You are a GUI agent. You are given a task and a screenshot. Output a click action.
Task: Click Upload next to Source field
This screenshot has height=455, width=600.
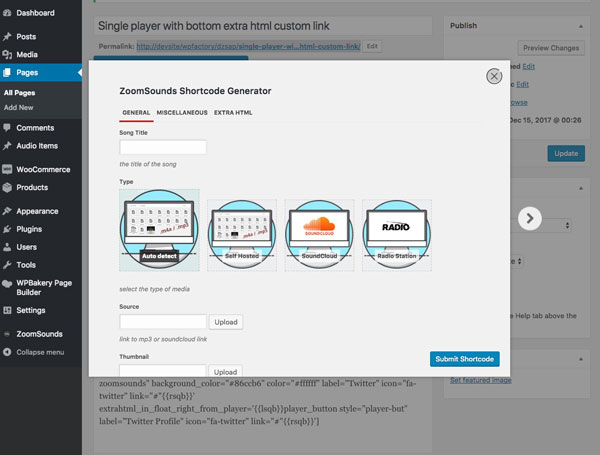pyautogui.click(x=226, y=322)
